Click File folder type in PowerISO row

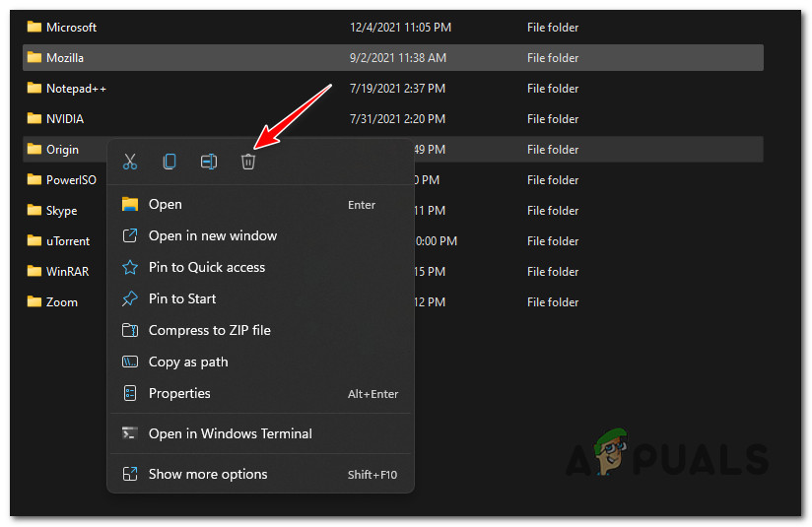coord(553,180)
